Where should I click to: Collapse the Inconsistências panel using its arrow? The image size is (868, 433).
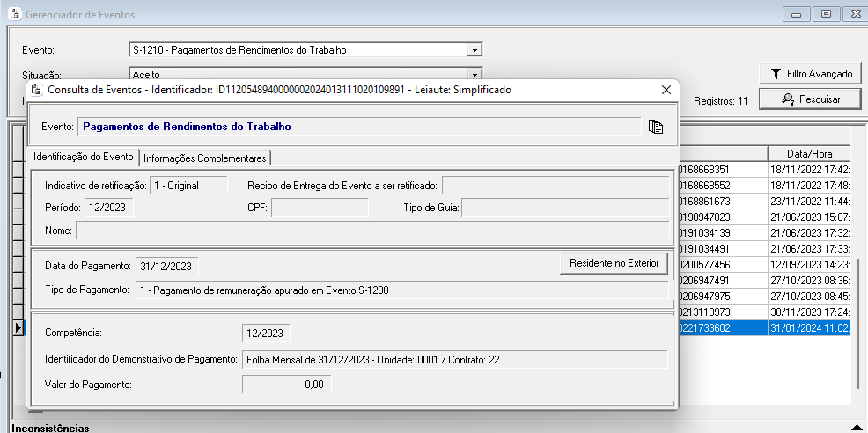855,428
